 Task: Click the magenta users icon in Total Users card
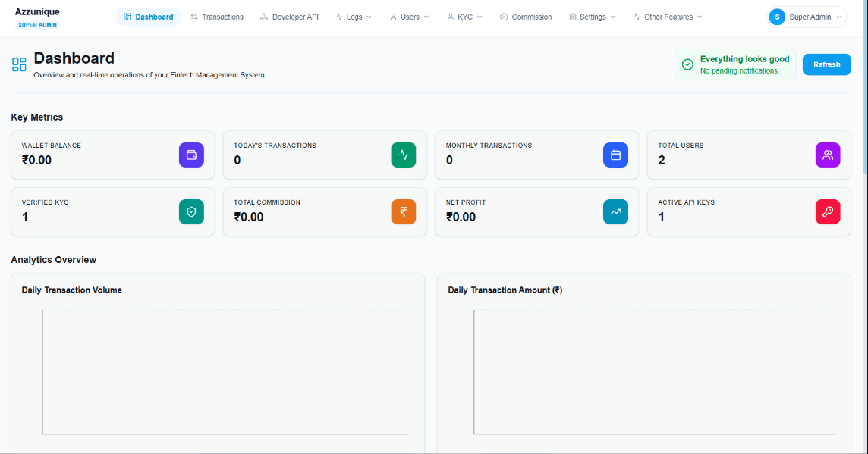pyautogui.click(x=828, y=155)
